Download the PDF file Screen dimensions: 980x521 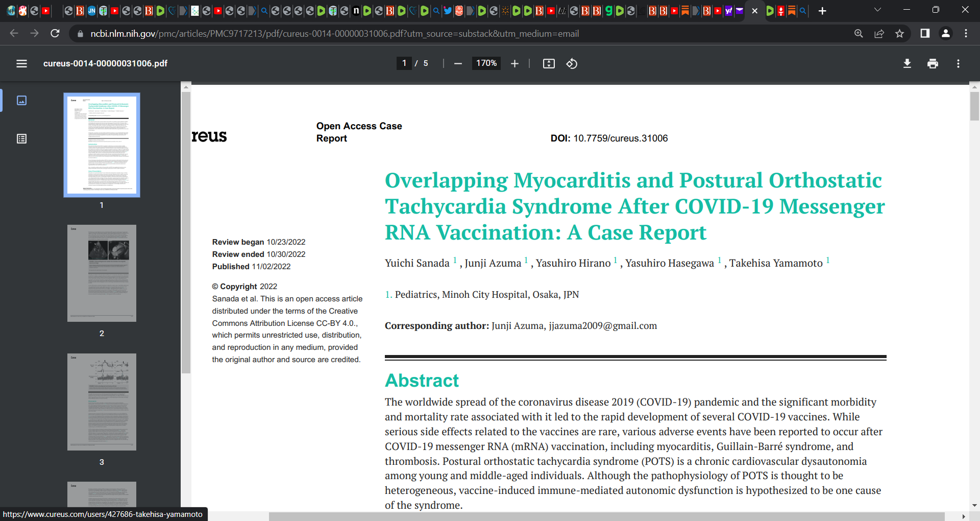tap(907, 63)
